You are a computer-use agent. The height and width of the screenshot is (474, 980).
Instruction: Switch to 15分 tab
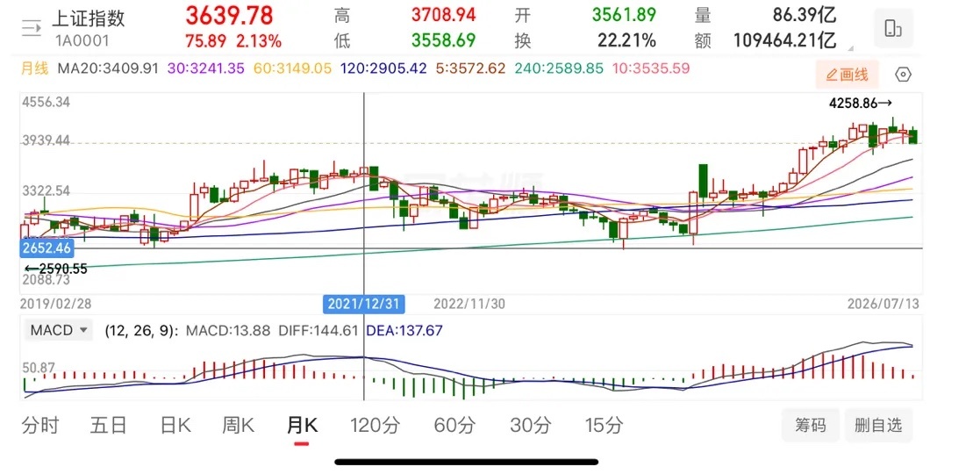coord(604,426)
